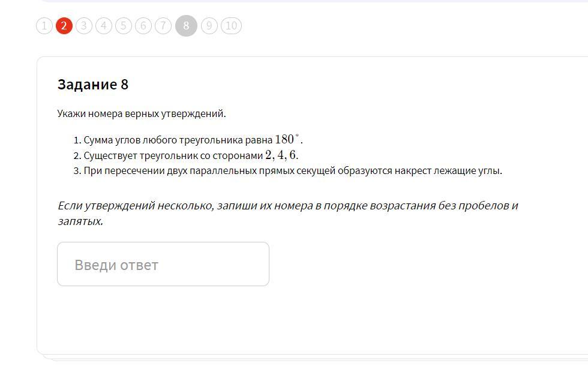Open the red question 2 circle
The image size is (588, 366).
[x=64, y=26]
